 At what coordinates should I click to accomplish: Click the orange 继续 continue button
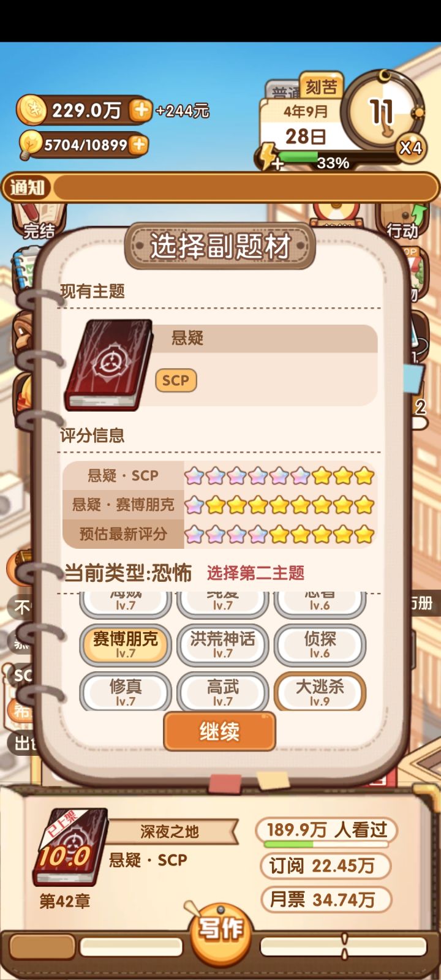[219, 731]
